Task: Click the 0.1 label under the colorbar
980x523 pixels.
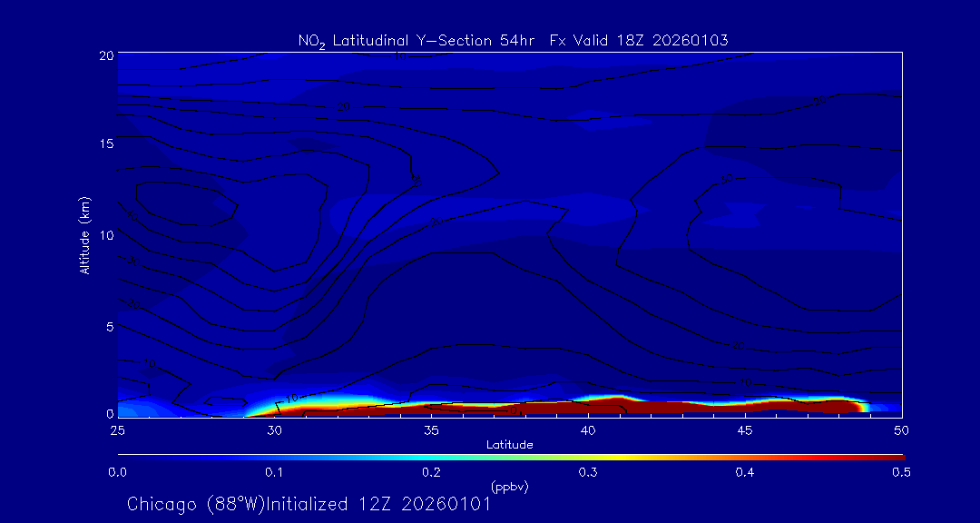Action: pos(274,472)
